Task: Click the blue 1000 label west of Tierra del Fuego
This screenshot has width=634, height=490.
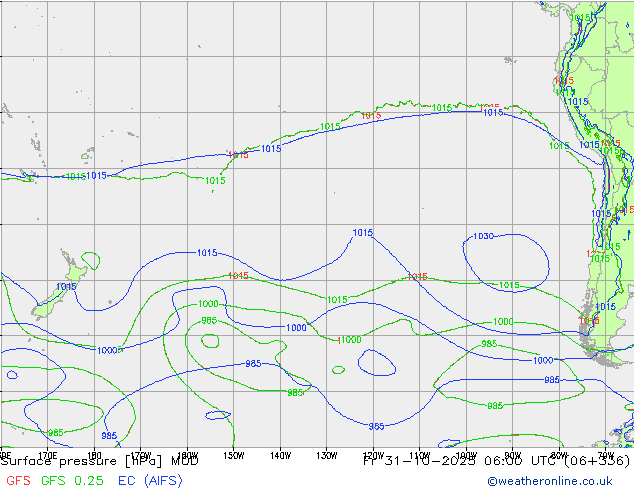Action: [543, 360]
